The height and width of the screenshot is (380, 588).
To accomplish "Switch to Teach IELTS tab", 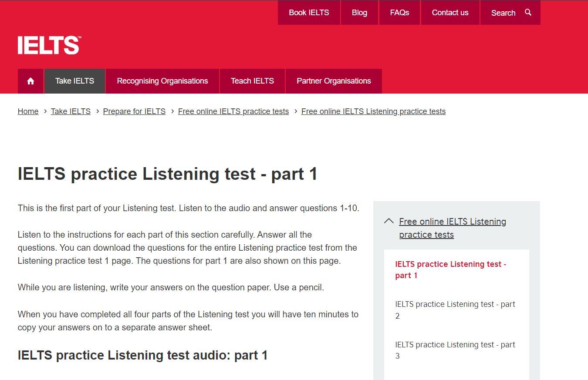I will coord(252,81).
